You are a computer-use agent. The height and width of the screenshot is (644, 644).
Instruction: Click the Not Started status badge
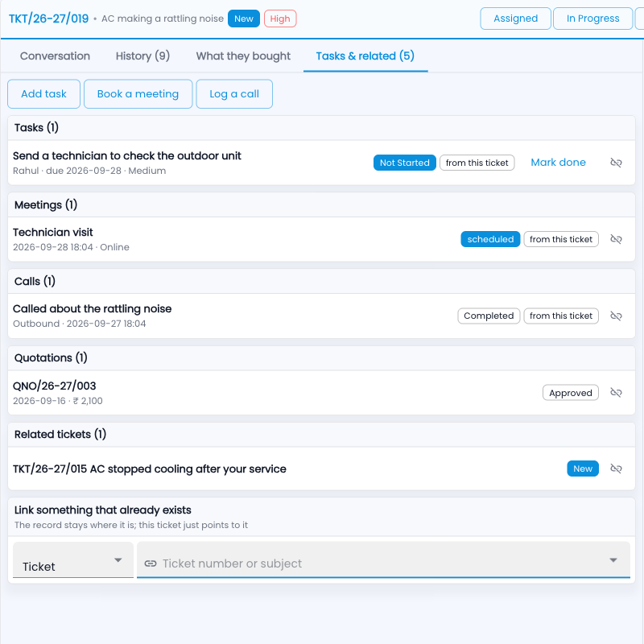coord(405,163)
